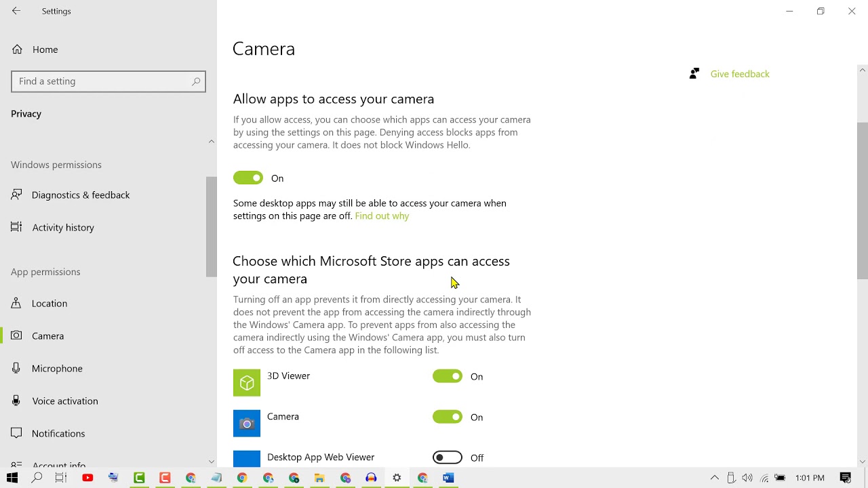Show hidden system tray icons
Viewport: 868px width, 488px height.
click(x=715, y=478)
